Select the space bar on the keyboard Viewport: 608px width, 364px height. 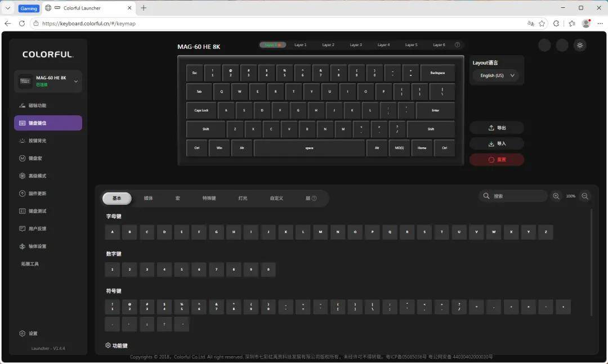click(x=309, y=148)
